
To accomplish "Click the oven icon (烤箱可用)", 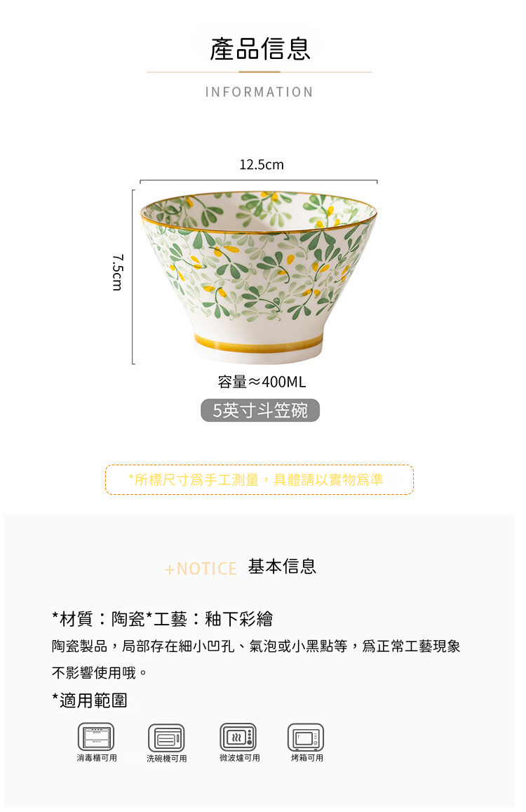I will [306, 737].
